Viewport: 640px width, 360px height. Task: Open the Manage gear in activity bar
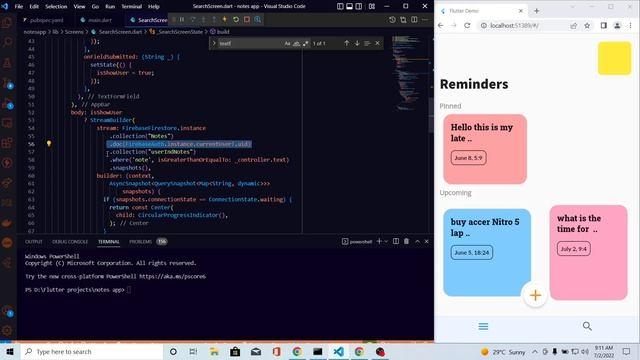pos(7,330)
